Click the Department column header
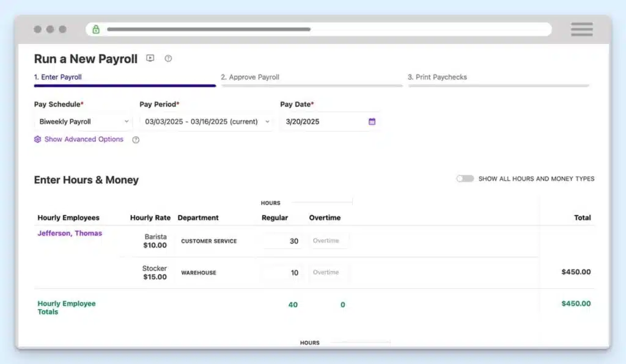Viewport: 626px width, 364px height. tap(198, 217)
